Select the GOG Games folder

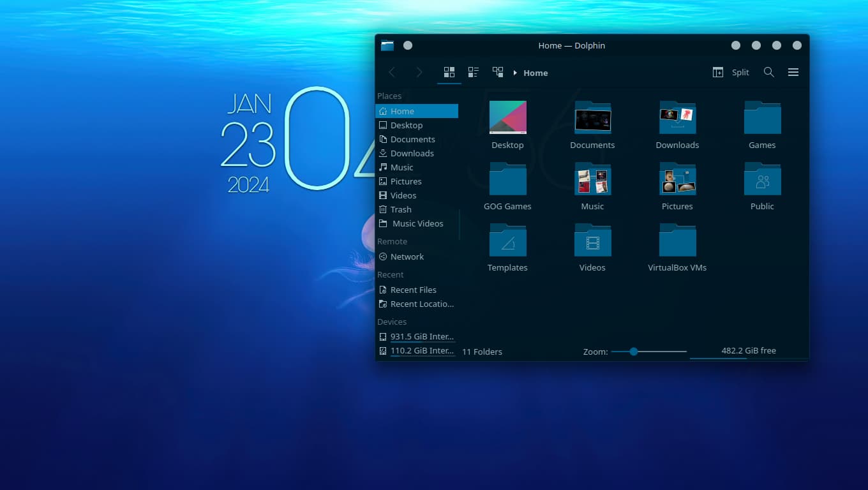507,186
